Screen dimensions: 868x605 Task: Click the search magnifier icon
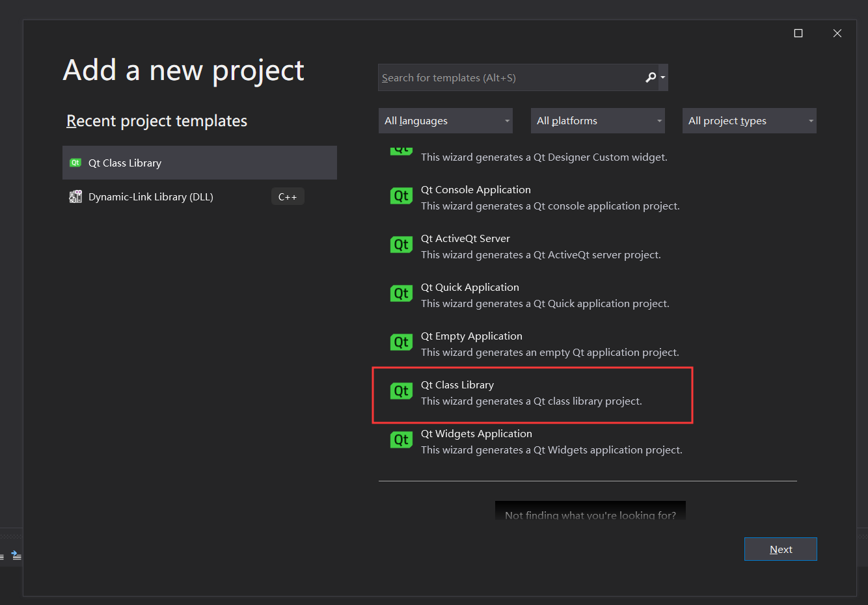click(650, 77)
